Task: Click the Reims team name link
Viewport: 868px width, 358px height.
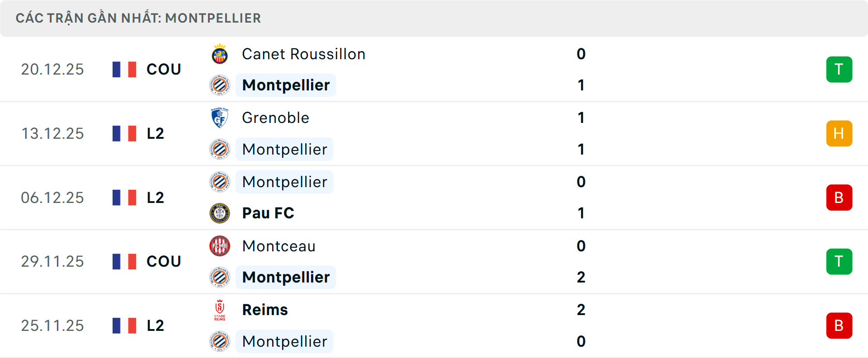Action: 265,310
